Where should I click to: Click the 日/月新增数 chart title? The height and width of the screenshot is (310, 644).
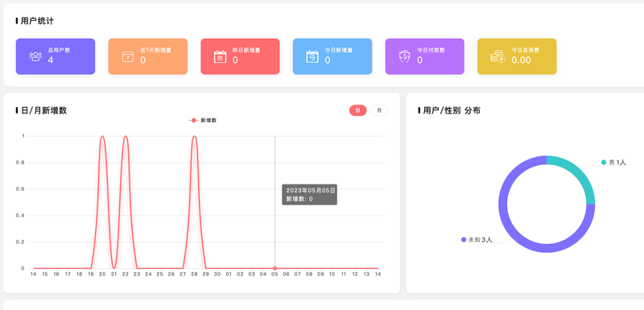click(x=43, y=110)
